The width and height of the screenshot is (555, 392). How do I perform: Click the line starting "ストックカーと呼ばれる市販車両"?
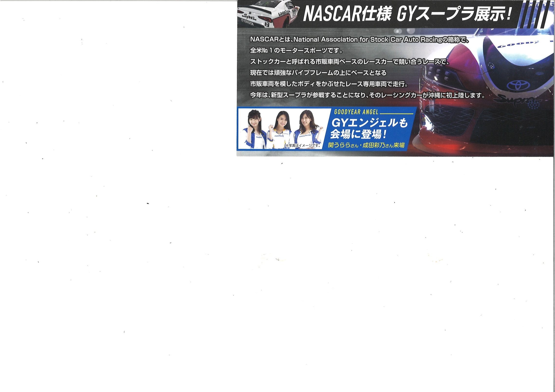pyautogui.click(x=350, y=62)
